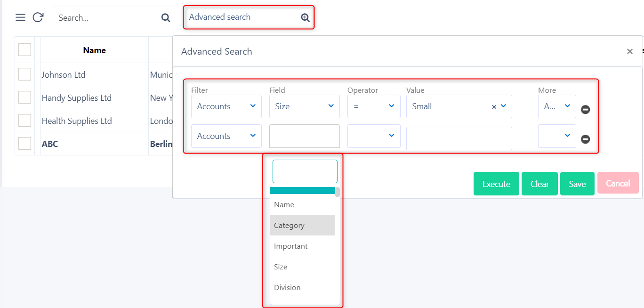
Task: Remove the first filter row with the minus icon
Action: pos(585,109)
